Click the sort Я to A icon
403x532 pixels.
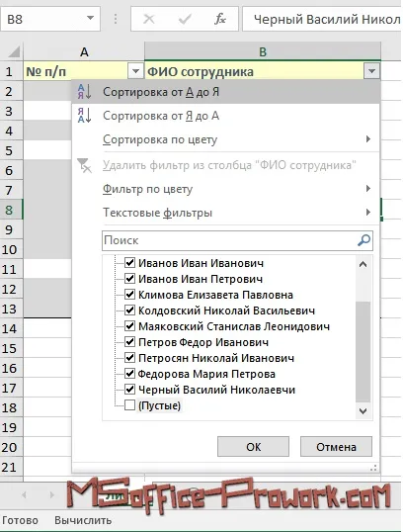[84, 116]
